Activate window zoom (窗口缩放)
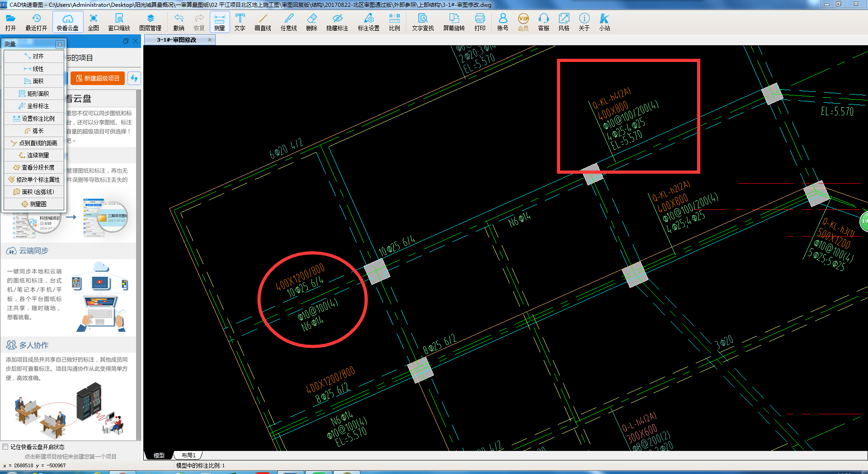The height and width of the screenshot is (474, 868). (x=119, y=22)
